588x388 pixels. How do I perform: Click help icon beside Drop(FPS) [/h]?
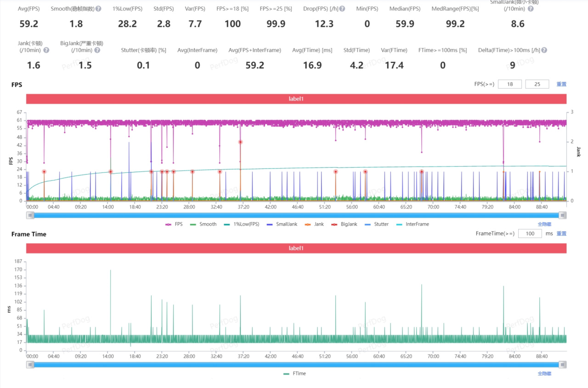point(342,9)
